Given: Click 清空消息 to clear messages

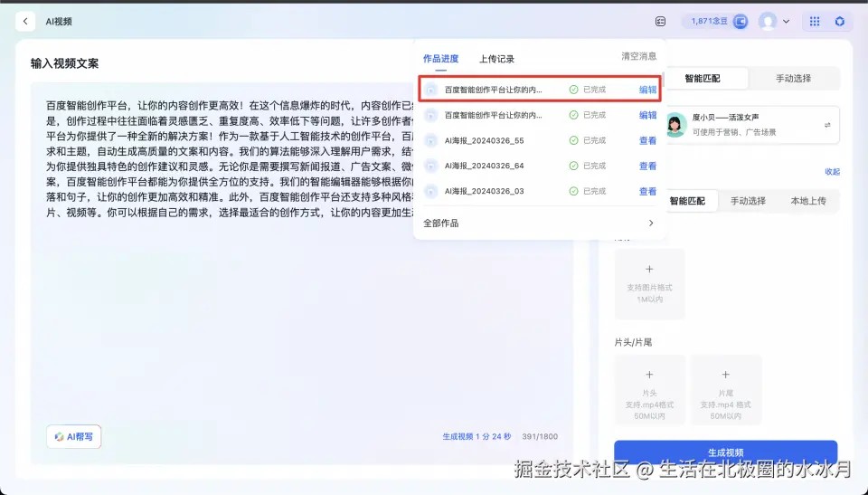Looking at the screenshot, I should [x=638, y=56].
